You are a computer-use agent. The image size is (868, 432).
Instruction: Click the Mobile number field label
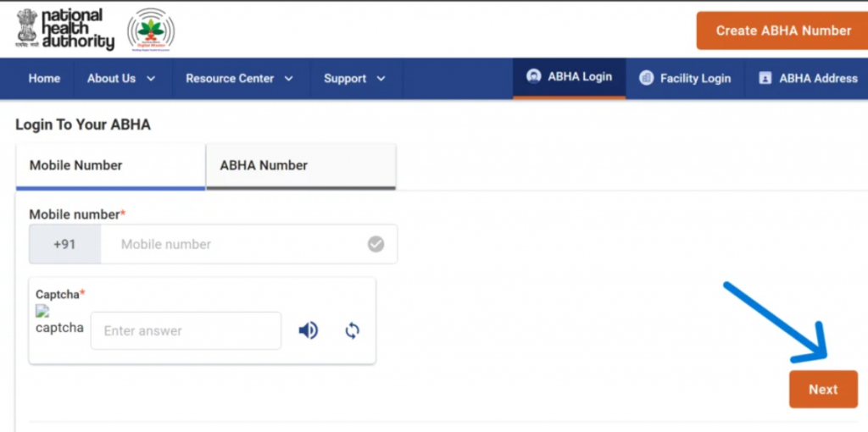click(77, 214)
